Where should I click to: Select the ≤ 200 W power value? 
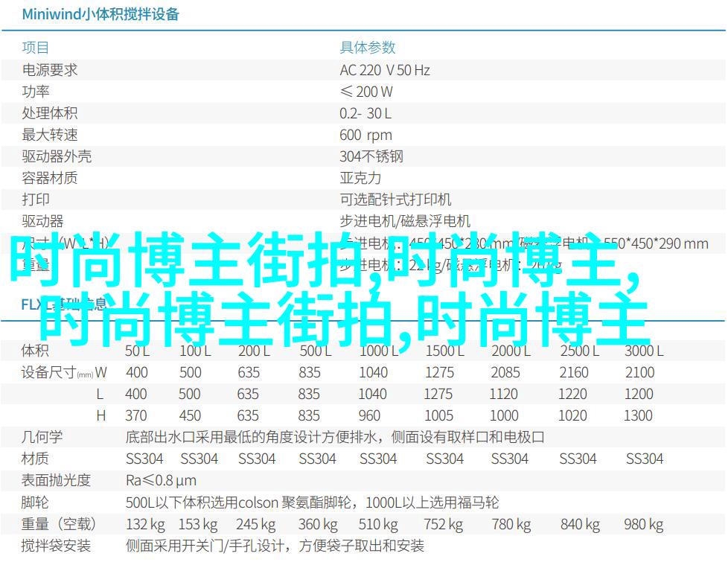[x=366, y=92]
